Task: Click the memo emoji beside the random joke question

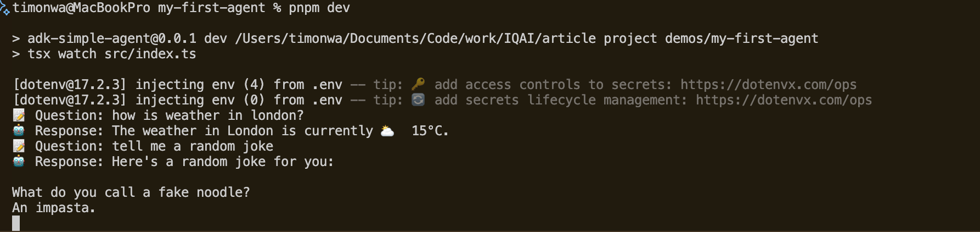Action: point(19,146)
